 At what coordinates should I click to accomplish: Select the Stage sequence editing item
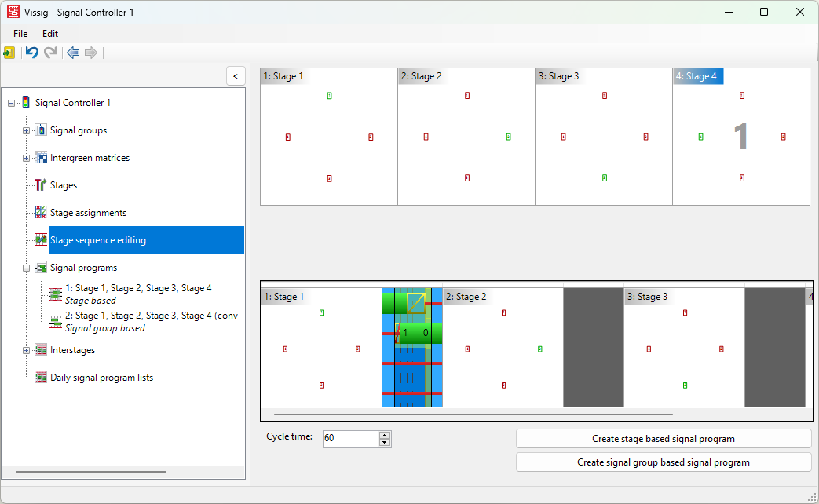pyautogui.click(x=98, y=240)
